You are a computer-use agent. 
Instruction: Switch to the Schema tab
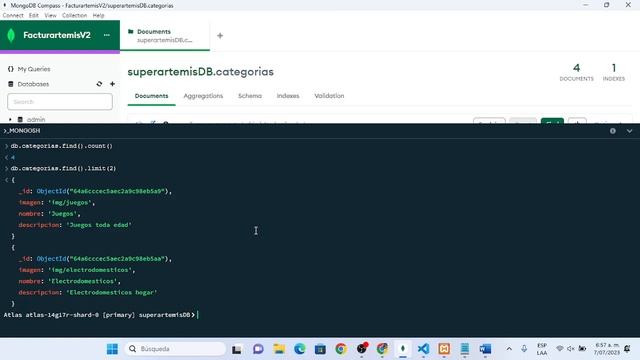point(250,96)
